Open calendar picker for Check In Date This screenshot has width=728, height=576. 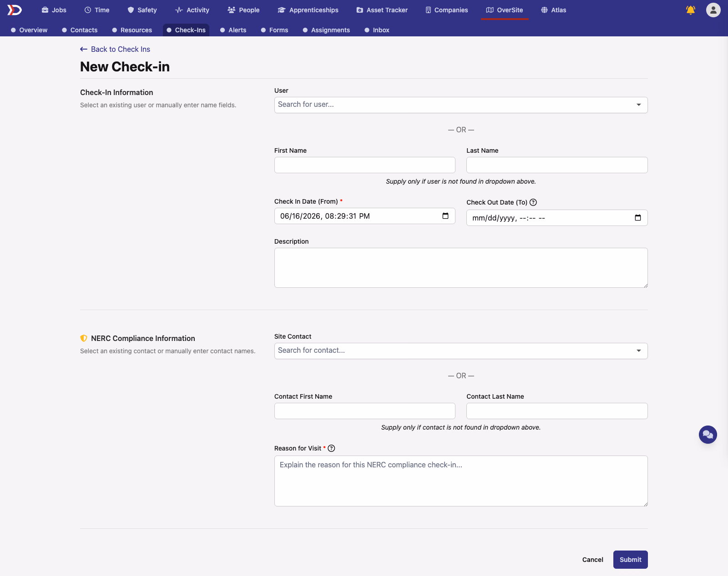point(445,216)
